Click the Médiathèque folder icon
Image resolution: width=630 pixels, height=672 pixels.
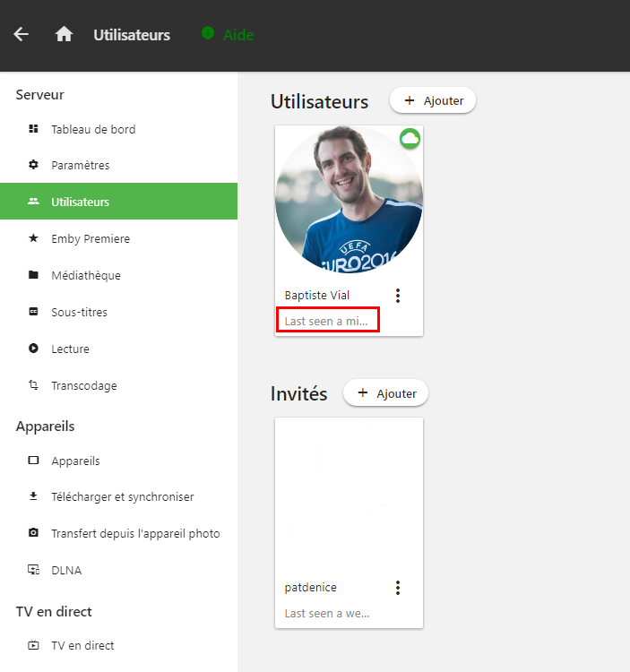click(33, 275)
